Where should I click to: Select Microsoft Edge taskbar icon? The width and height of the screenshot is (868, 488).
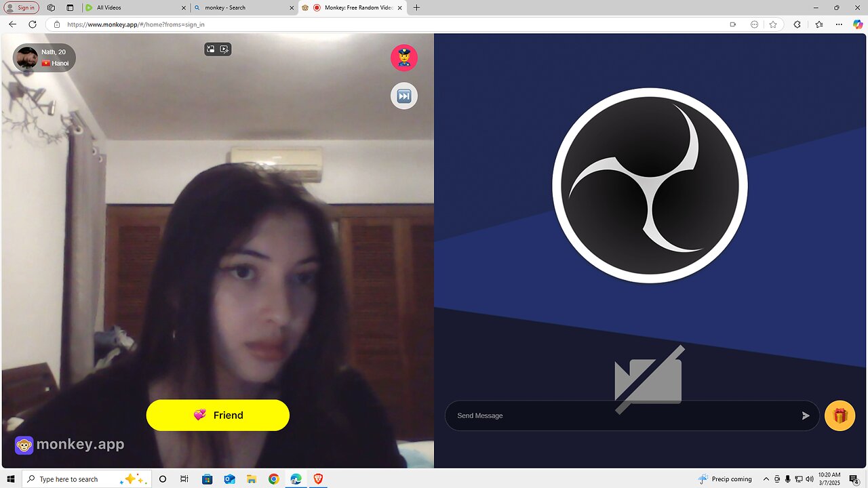[x=296, y=479]
